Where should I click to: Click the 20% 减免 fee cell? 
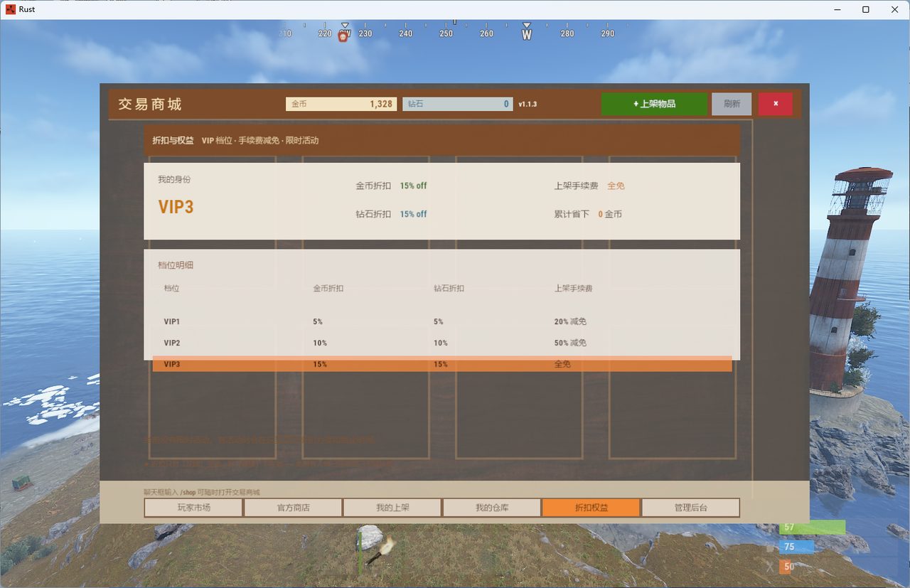point(570,322)
